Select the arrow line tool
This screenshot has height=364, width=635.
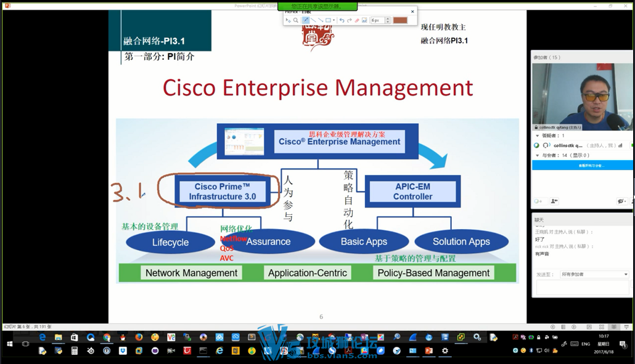(321, 20)
